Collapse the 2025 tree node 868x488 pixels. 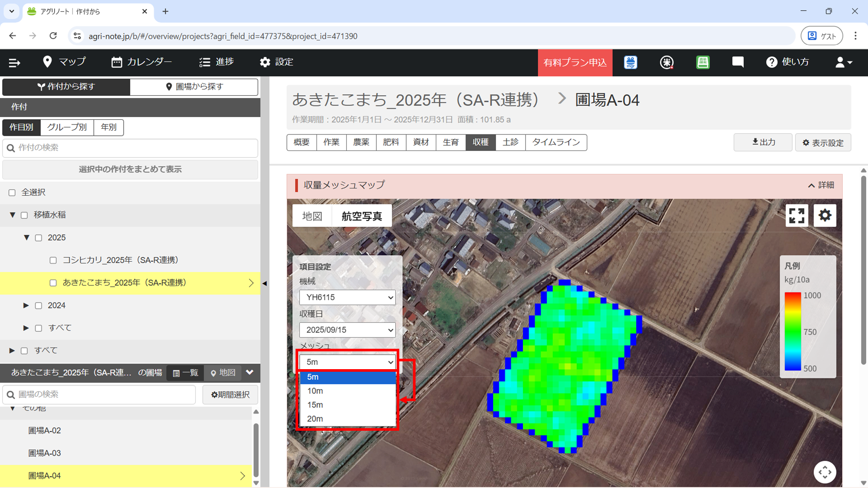click(26, 237)
